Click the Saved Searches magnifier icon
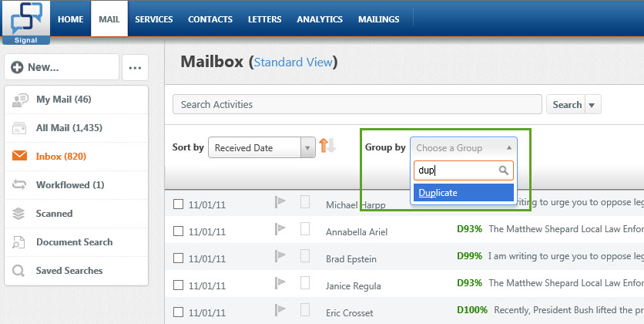This screenshot has width=644, height=324. [x=18, y=271]
